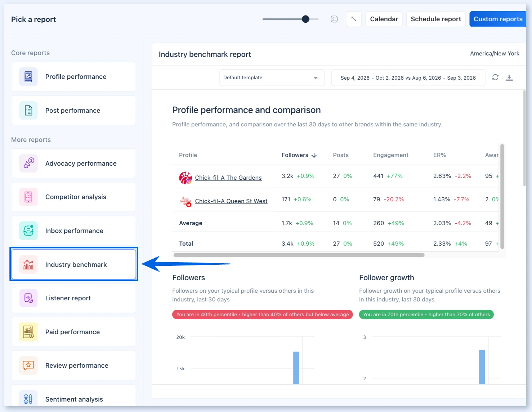The image size is (532, 412).
Task: Click the refresh report icon
Action: [x=495, y=77]
